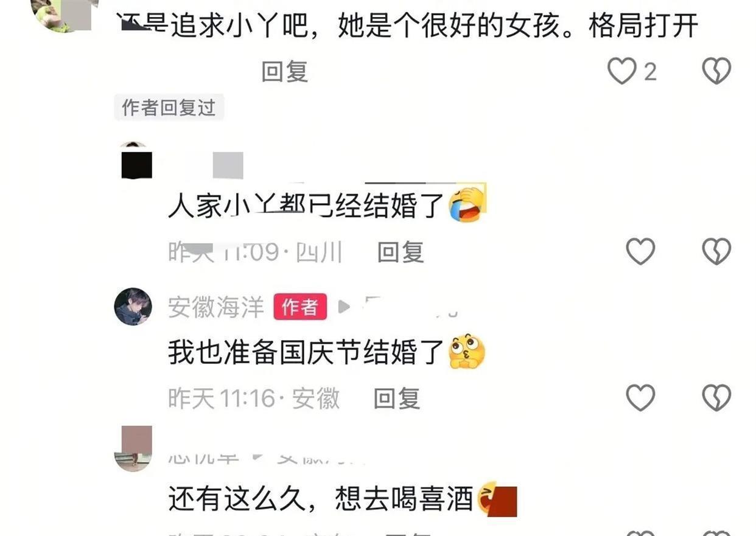Like the top comment with 2 likes
Image resolution: width=756 pixels, height=536 pixels.
(621, 71)
